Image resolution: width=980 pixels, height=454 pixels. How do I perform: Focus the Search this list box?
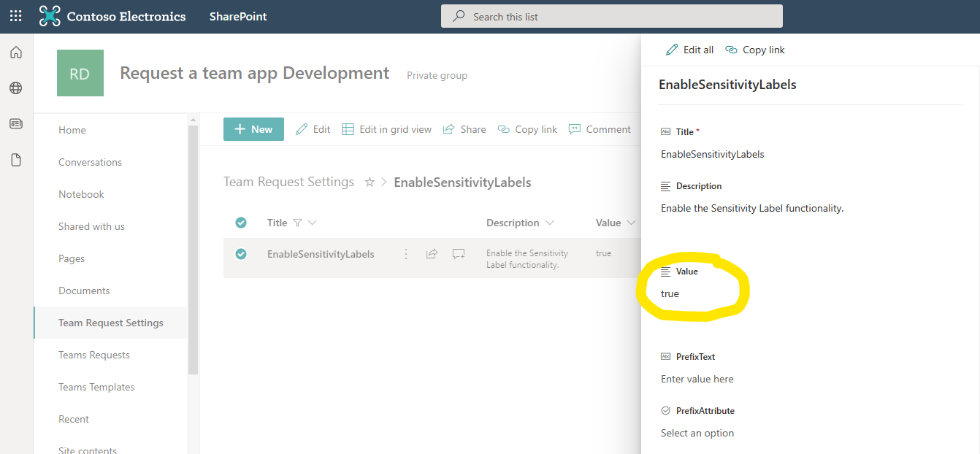pos(612,16)
